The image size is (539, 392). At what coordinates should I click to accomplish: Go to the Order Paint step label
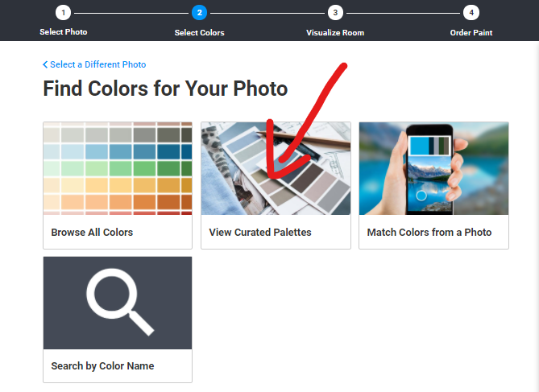471,33
